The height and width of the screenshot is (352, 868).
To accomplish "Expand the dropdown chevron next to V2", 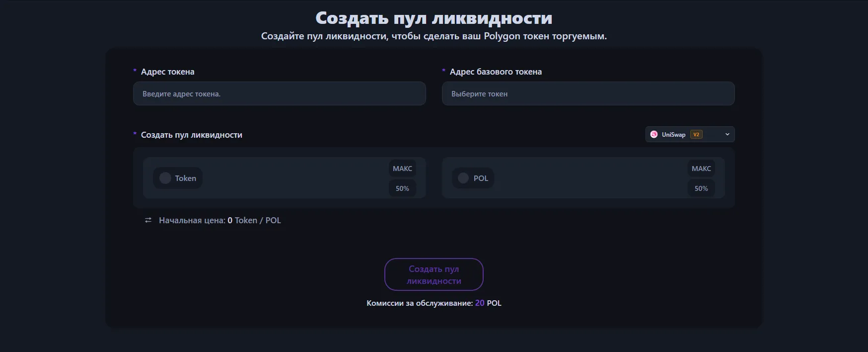I will click(x=727, y=135).
